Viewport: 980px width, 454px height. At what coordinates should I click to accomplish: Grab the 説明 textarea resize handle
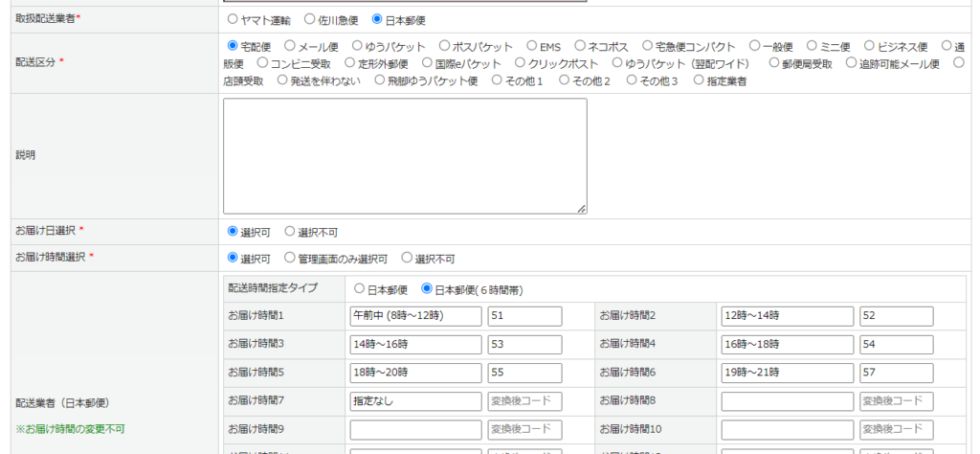pos(581,208)
